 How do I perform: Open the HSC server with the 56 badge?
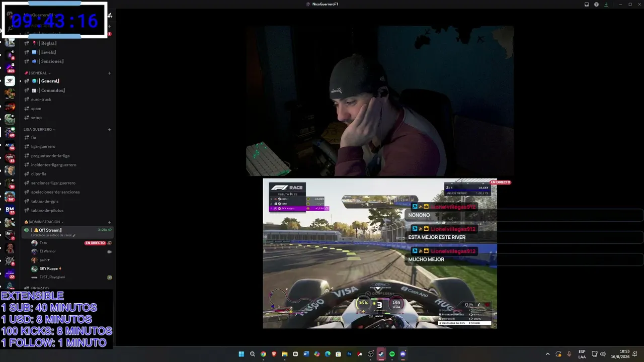coord(10,145)
